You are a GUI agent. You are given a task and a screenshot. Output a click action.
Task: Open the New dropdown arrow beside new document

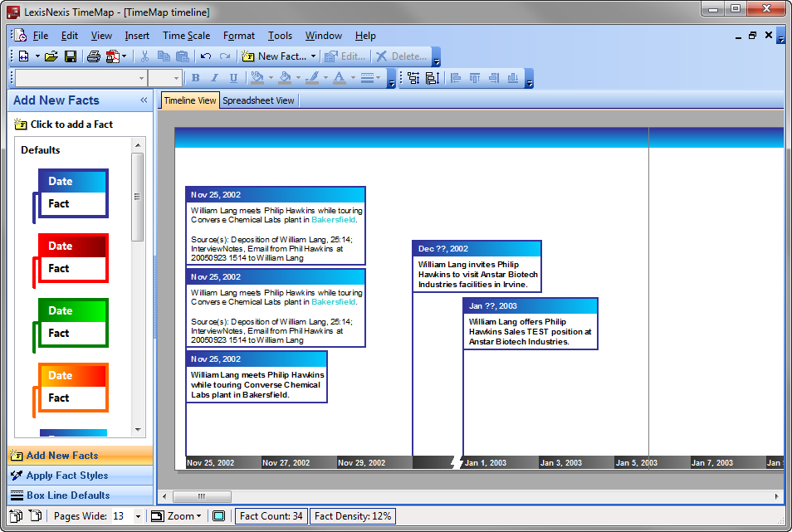[37, 56]
